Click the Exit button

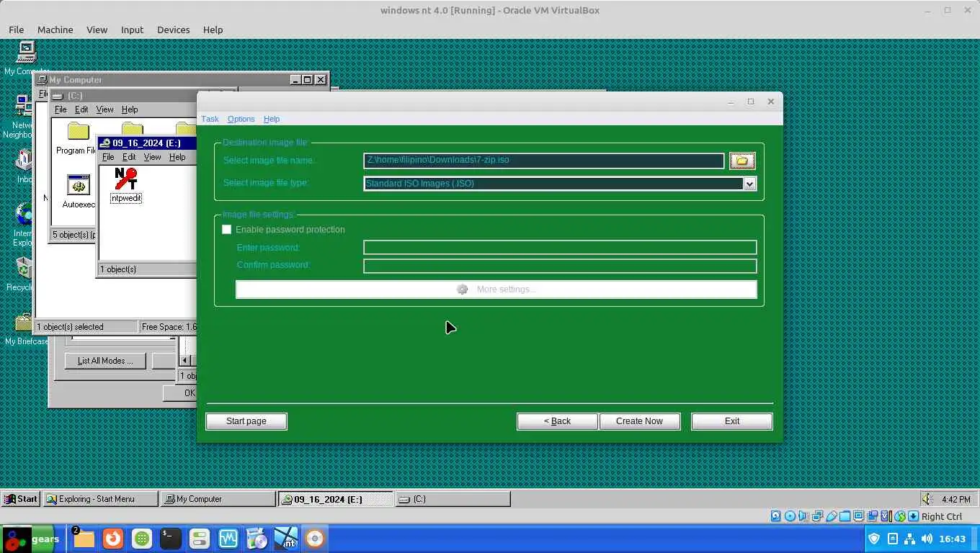point(732,421)
